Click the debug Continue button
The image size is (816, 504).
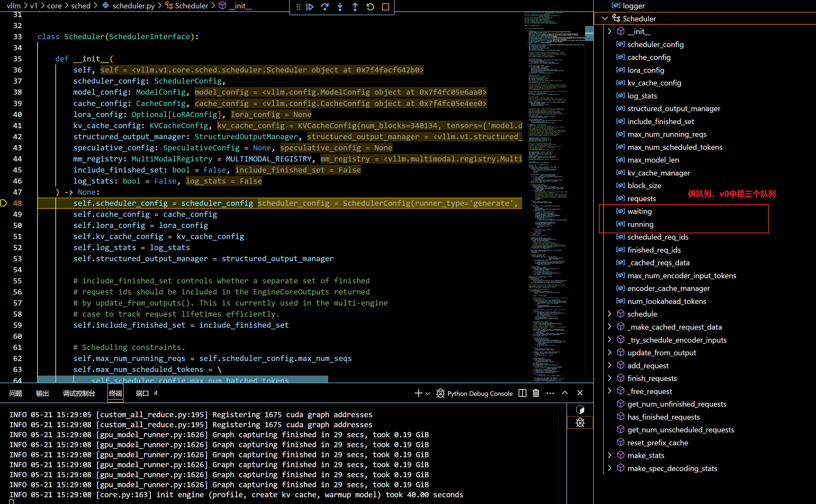pos(310,7)
